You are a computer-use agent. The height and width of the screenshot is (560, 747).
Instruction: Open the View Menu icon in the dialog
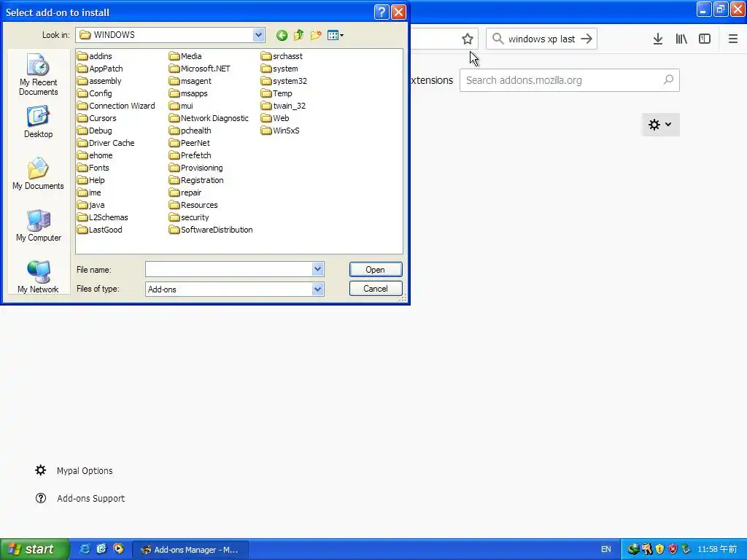(x=336, y=35)
